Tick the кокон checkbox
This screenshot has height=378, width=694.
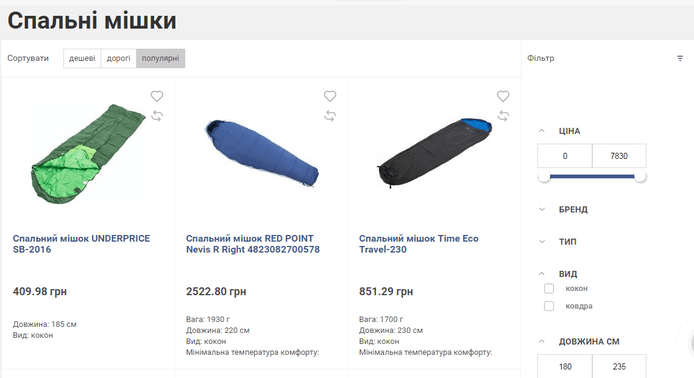[x=549, y=289]
